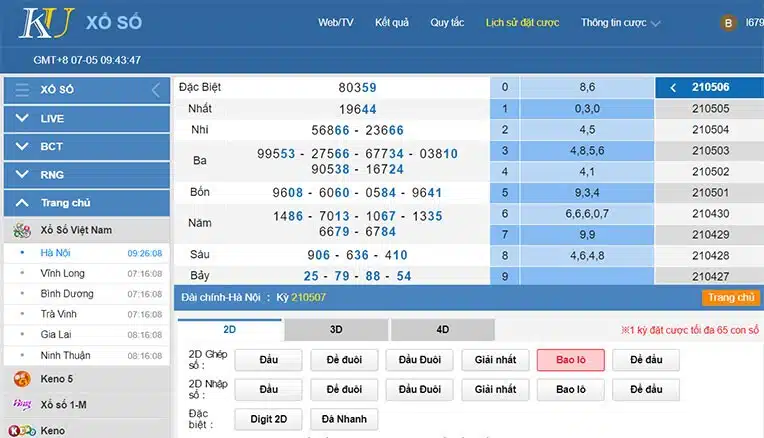Select Đề đuôi in 2D Ghép số row
Image resolution: width=764 pixels, height=438 pixels.
point(344,360)
